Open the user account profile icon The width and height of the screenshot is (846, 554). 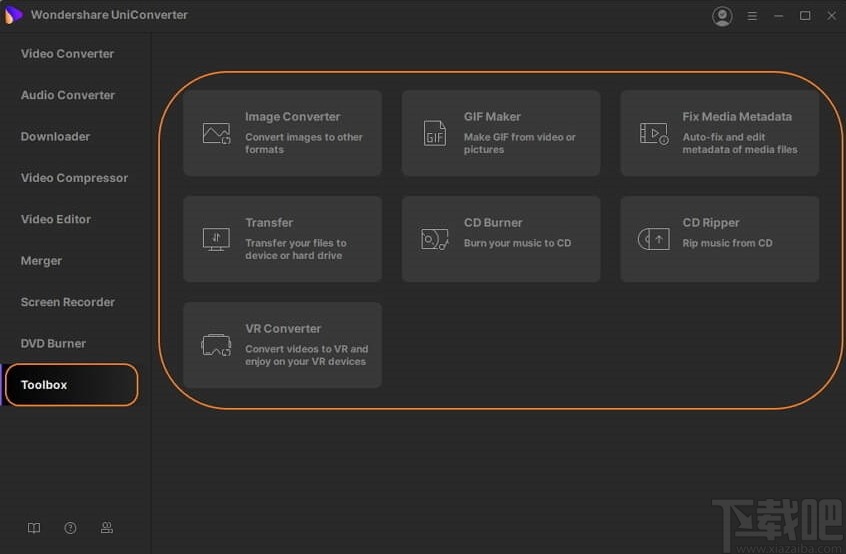(x=722, y=16)
